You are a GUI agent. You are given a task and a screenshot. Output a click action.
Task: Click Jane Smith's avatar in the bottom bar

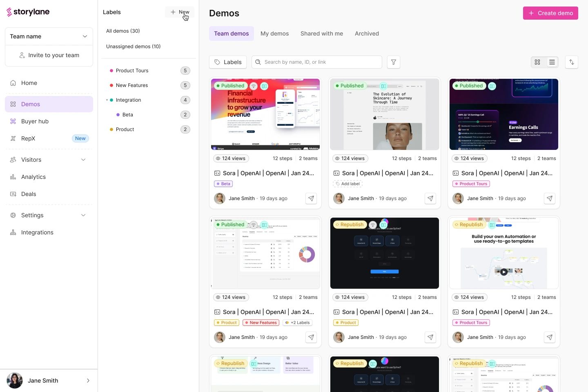coord(15,381)
